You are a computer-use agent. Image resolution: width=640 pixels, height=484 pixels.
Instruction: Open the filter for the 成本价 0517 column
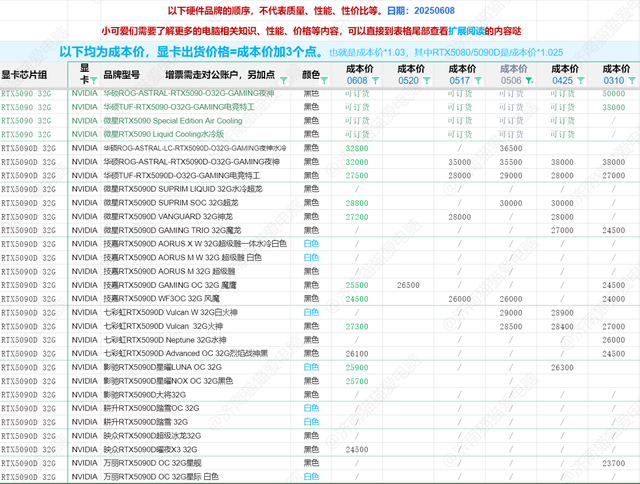tap(478, 80)
